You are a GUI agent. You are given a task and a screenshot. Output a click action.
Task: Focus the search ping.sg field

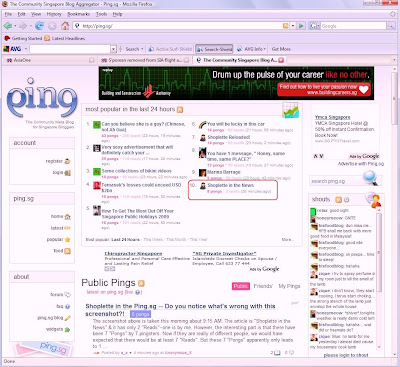click(x=336, y=181)
